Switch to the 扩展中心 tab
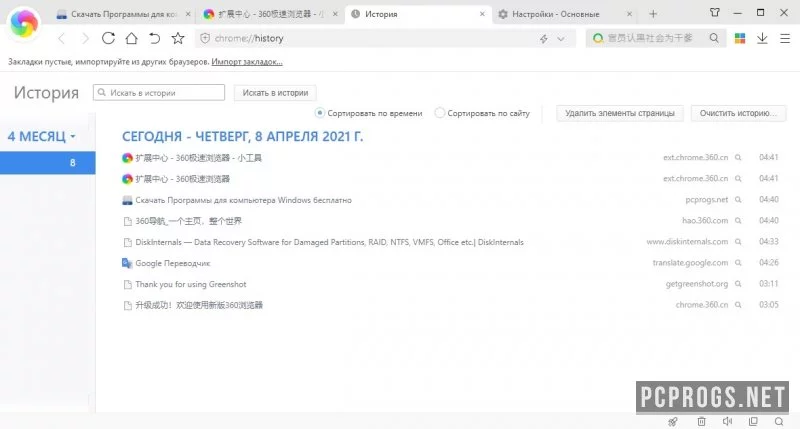The image size is (800, 429). point(270,14)
